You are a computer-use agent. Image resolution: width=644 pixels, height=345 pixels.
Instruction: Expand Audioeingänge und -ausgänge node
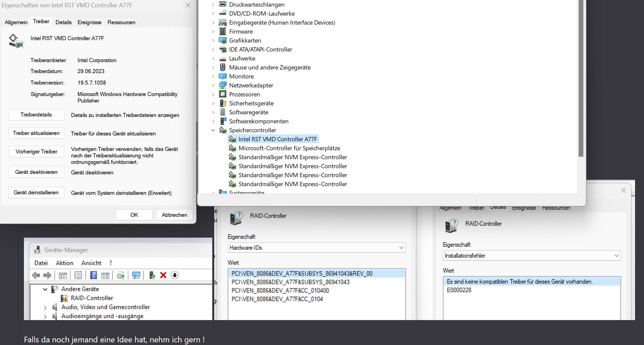coord(45,316)
